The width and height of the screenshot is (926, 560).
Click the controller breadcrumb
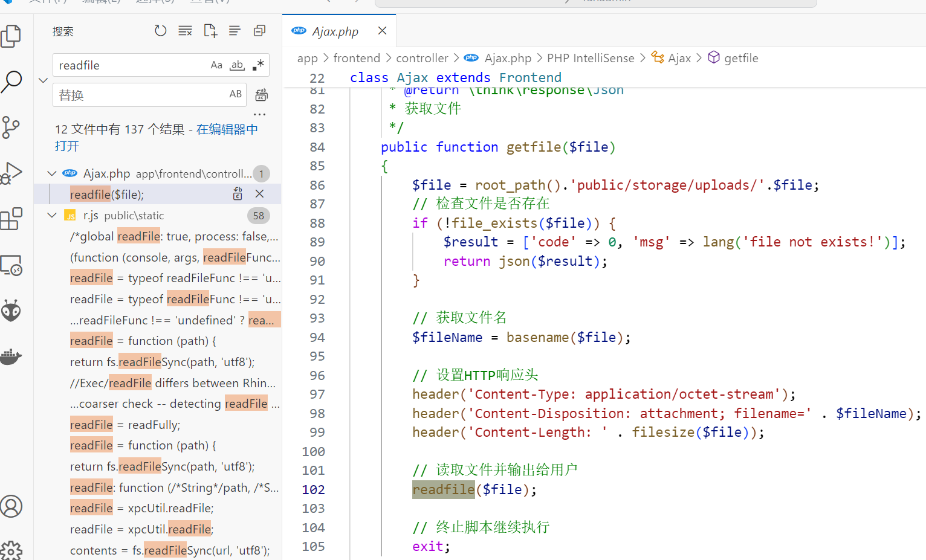click(422, 58)
